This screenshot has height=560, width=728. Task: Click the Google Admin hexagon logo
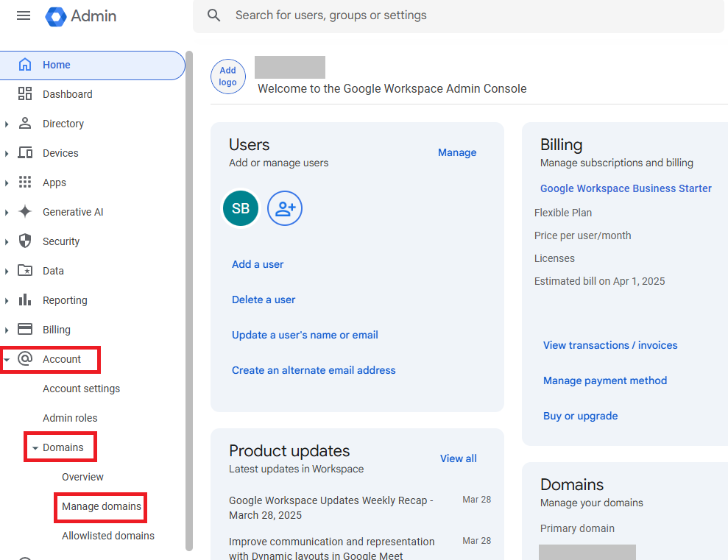pos(56,16)
